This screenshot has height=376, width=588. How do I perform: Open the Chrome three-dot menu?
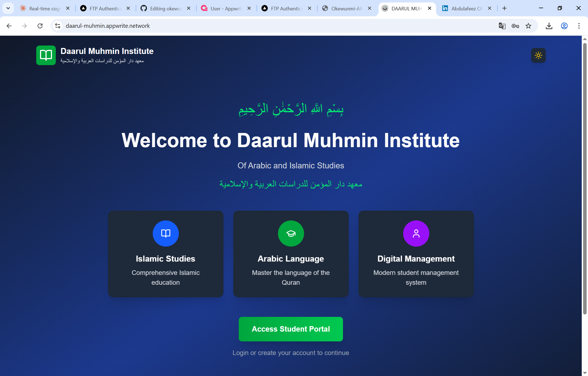579,26
